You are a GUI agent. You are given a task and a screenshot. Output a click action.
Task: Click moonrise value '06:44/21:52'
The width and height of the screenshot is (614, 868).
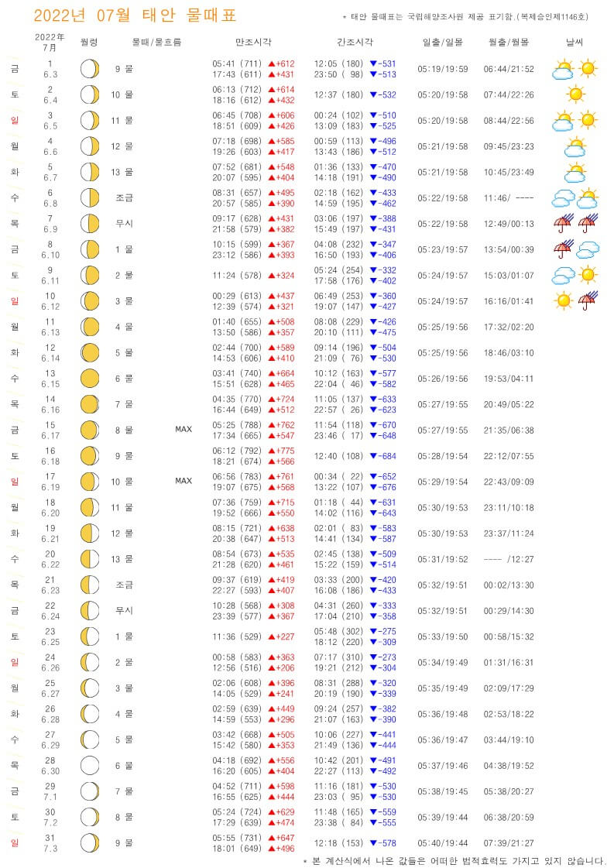coord(508,69)
